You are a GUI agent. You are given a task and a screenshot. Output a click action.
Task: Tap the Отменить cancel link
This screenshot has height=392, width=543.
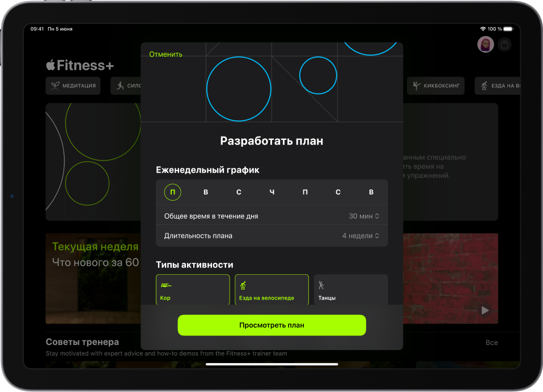[x=166, y=54]
